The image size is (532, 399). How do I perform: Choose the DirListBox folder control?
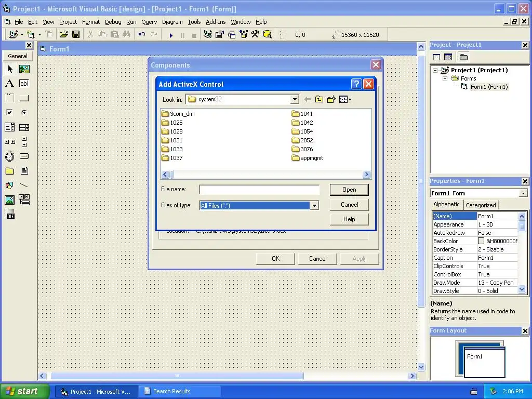10,170
